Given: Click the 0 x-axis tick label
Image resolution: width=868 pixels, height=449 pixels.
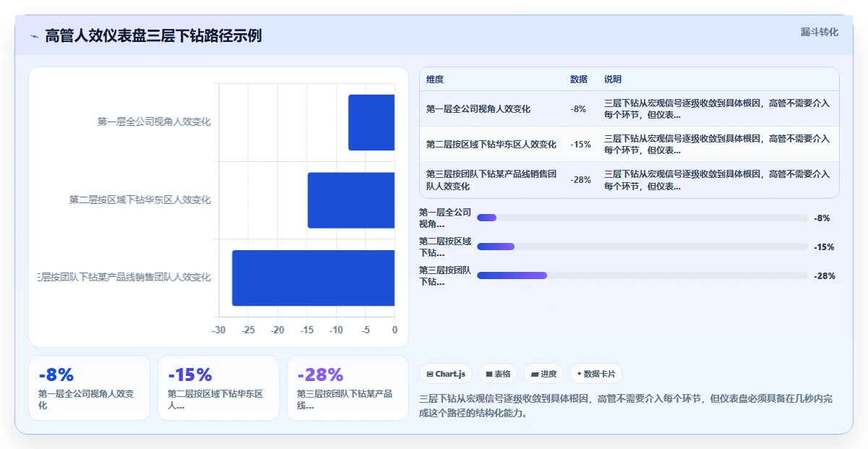Looking at the screenshot, I should click(395, 330).
